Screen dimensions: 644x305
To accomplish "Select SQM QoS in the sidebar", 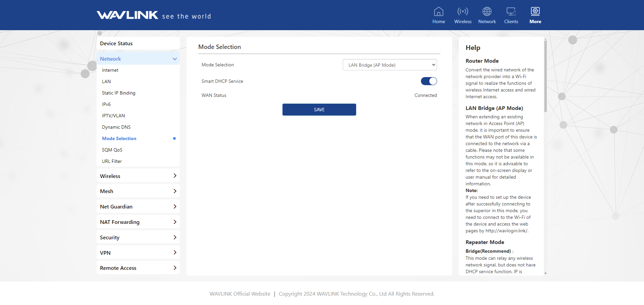I will [x=112, y=150].
